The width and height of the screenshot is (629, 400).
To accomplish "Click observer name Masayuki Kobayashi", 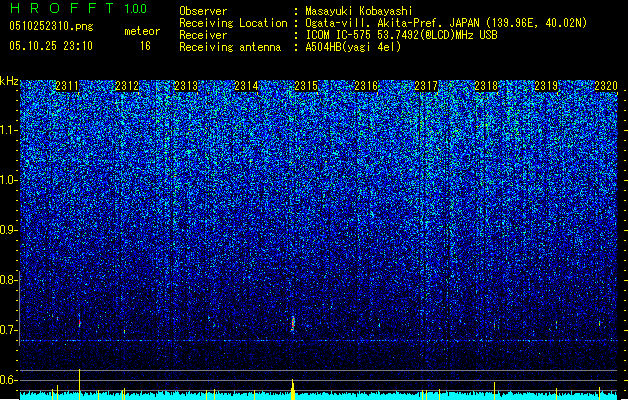I will 359,11.
